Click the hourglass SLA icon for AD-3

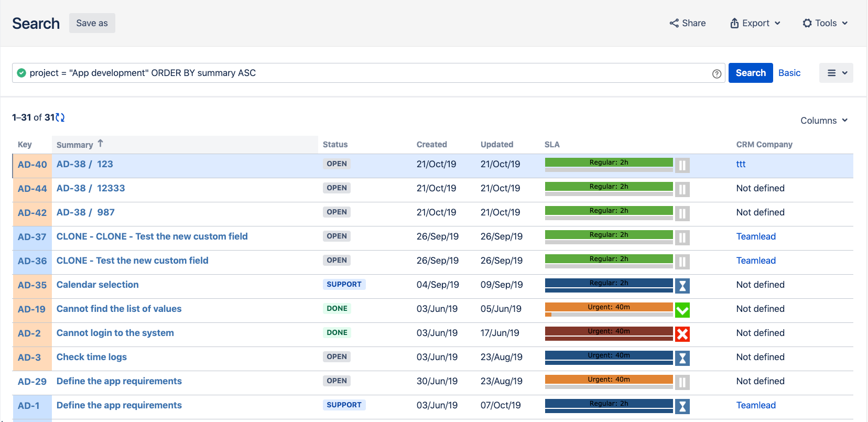pos(682,359)
